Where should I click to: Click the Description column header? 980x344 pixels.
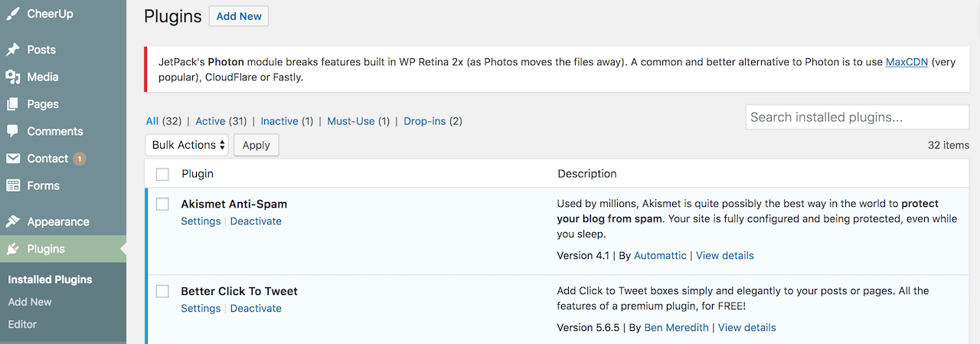coord(587,174)
